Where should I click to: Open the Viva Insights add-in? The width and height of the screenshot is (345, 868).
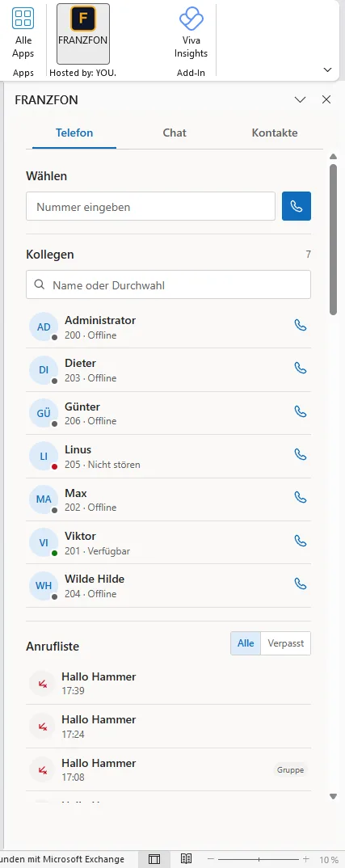point(191,33)
